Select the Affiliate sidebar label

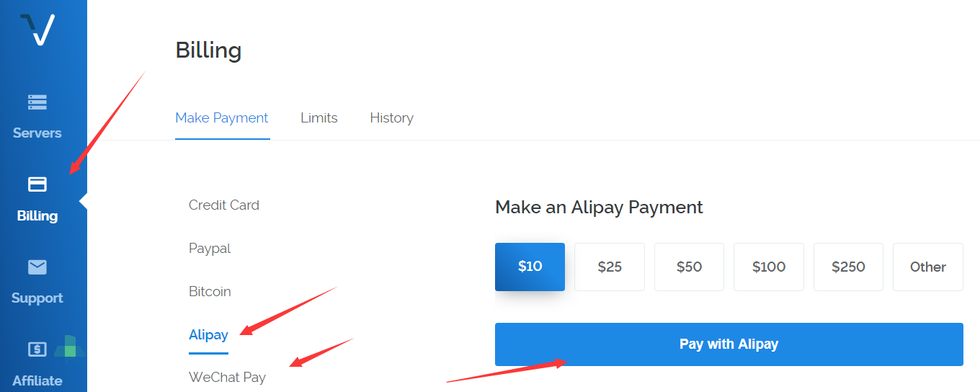pyautogui.click(x=37, y=380)
